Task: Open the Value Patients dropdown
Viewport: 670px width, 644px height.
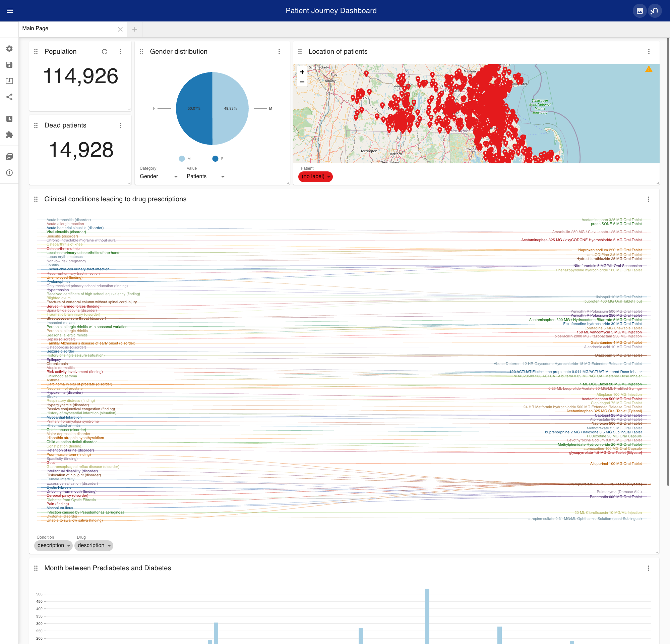Action: tap(206, 176)
